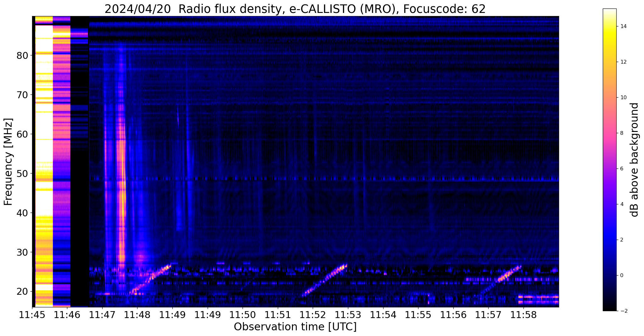Viewport: 644px width, 336px height.
Task: Click the 50 MHz frequency tick label
Action: pos(22,174)
